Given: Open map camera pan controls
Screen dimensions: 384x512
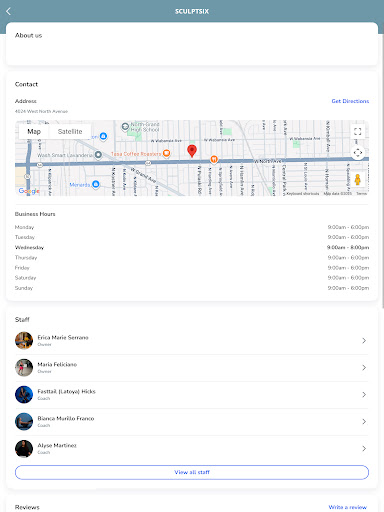Looking at the screenshot, I should tap(358, 153).
